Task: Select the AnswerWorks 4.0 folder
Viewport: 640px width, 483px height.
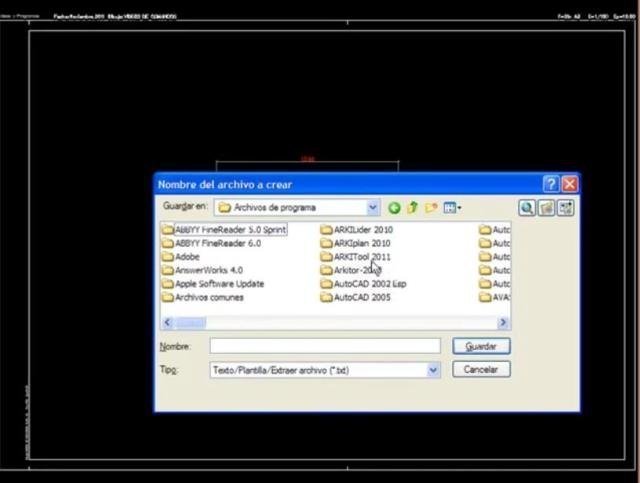Action: pyautogui.click(x=202, y=270)
